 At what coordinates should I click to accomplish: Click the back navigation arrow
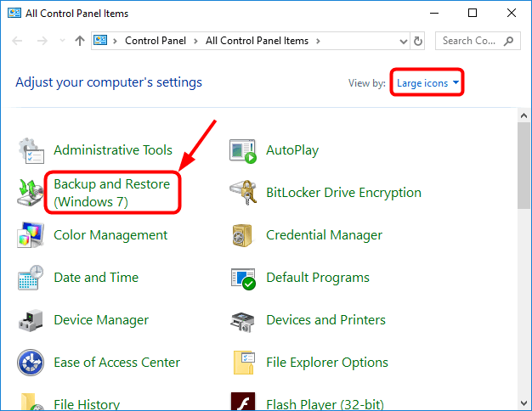click(17, 41)
